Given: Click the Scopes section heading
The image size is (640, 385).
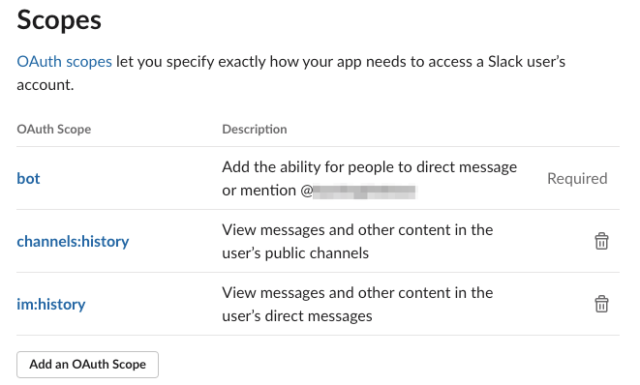Looking at the screenshot, I should 59,20.
